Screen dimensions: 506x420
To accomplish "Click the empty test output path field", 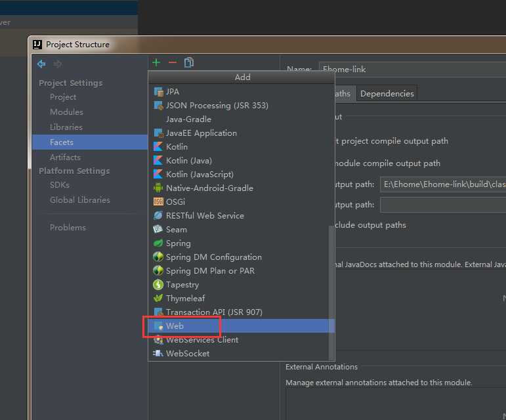I will 443,205.
